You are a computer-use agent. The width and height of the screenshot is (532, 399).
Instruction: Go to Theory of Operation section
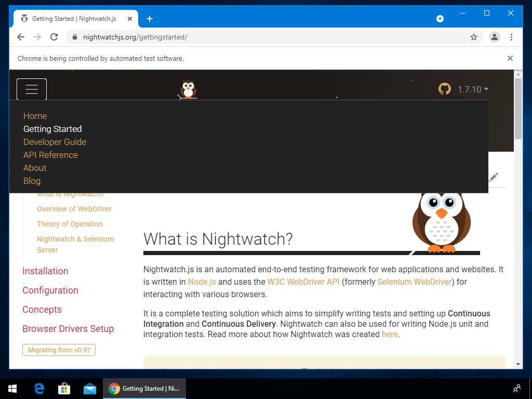tap(70, 224)
